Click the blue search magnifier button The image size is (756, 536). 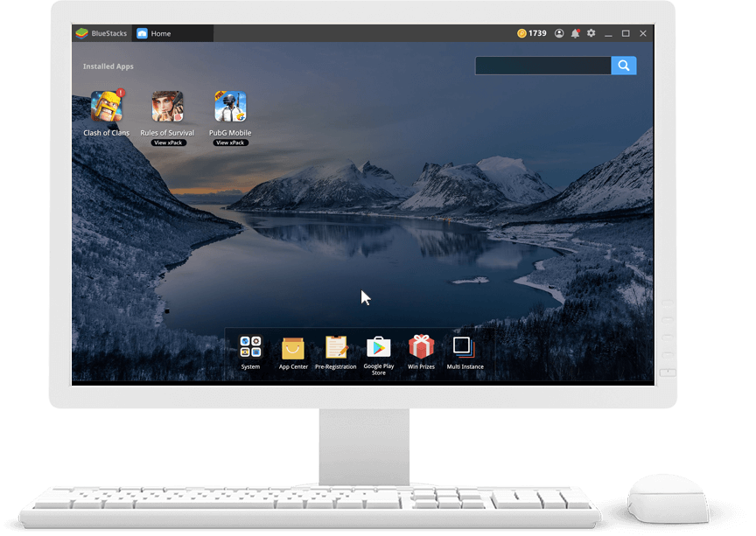[624, 66]
